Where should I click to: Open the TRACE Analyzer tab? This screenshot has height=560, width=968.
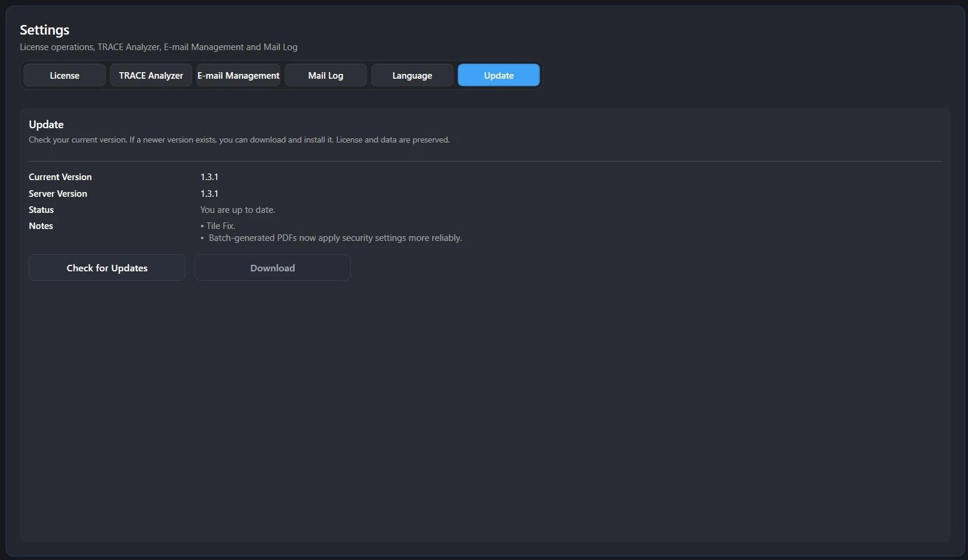[150, 75]
